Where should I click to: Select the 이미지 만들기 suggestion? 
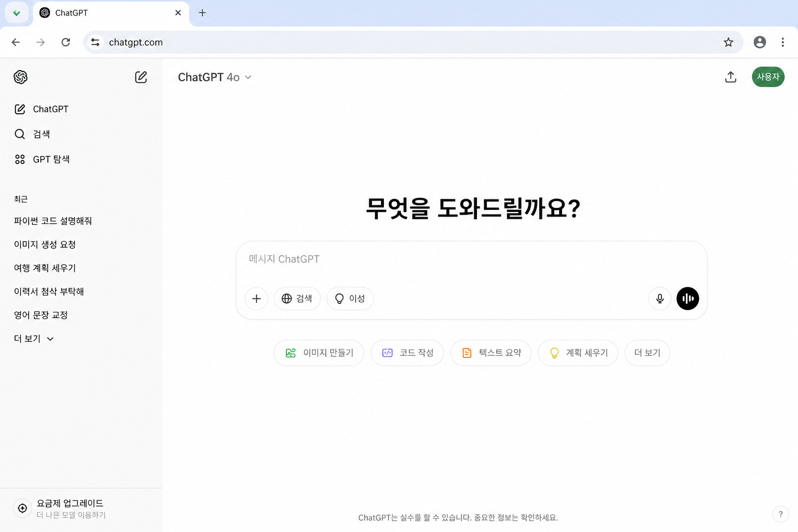[x=319, y=353]
